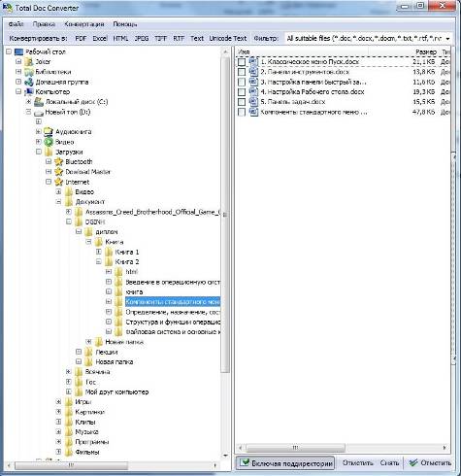Choose Text as conversion target

[197, 38]
